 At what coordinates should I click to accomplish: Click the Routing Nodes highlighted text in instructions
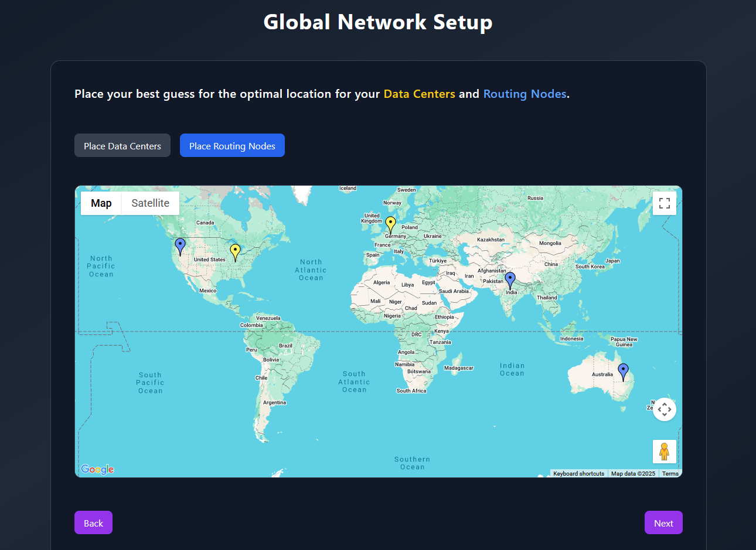pos(525,94)
